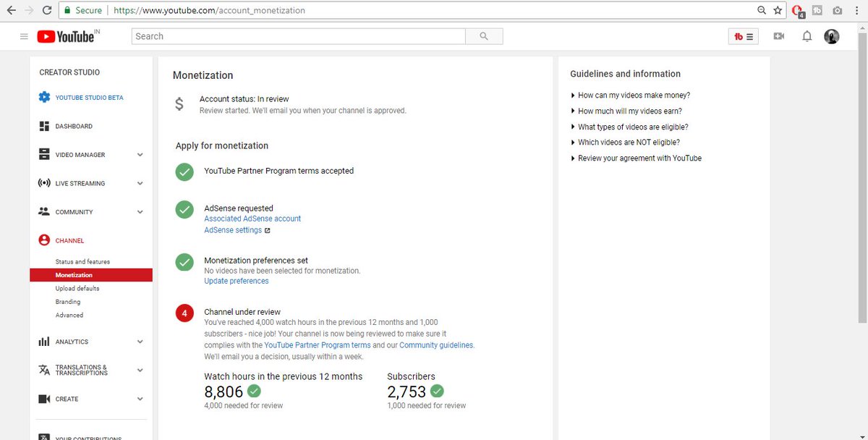
Task: Click the Create video camera sidebar icon
Action: point(44,399)
